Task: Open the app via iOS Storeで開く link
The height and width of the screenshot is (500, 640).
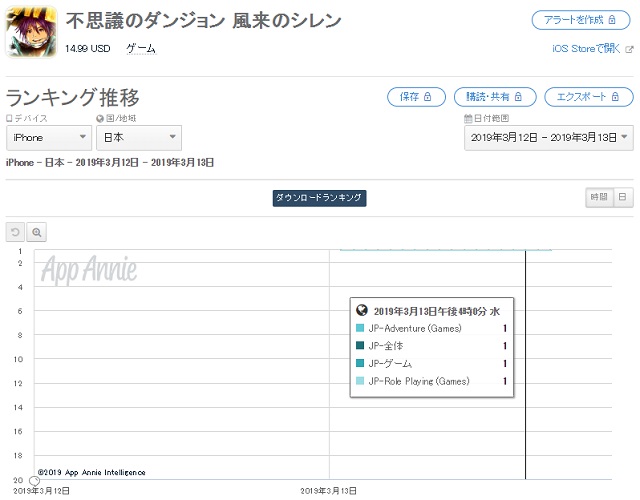Action: click(x=586, y=49)
